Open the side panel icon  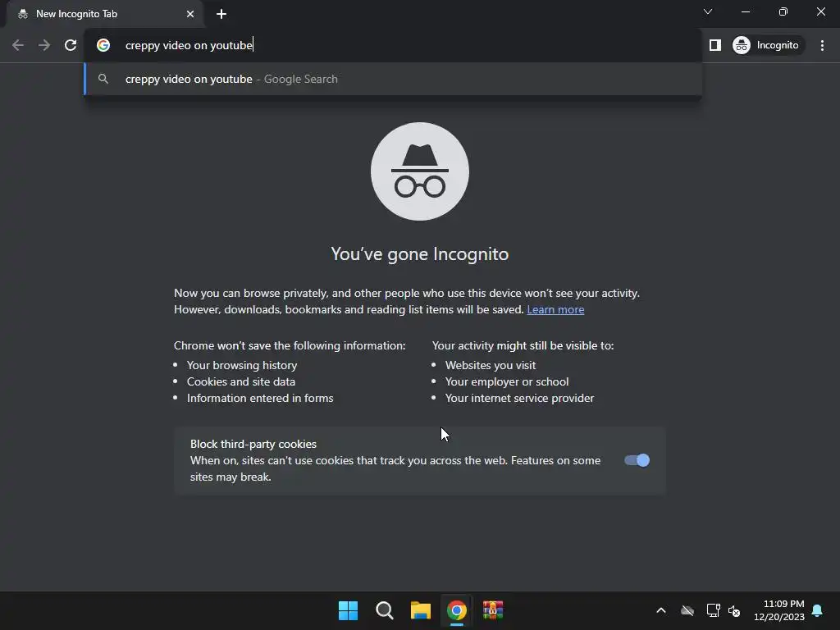click(715, 46)
